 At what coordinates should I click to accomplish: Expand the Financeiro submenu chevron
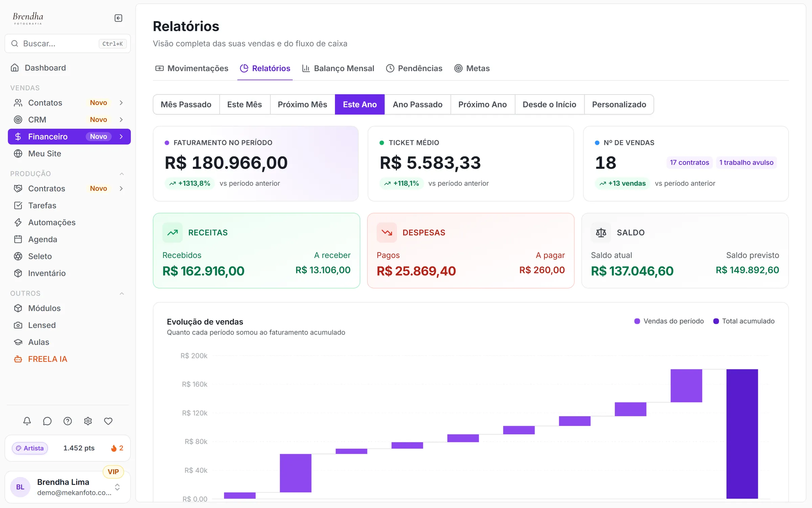coord(121,136)
